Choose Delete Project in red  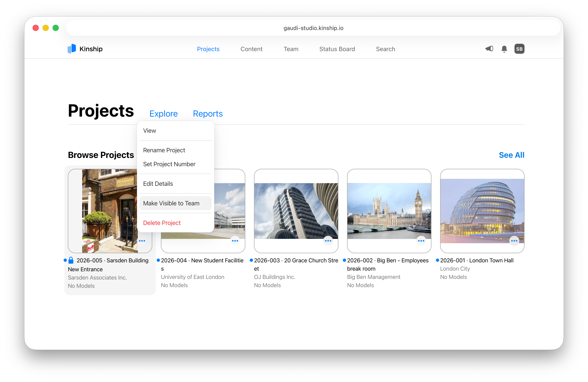click(x=175, y=223)
